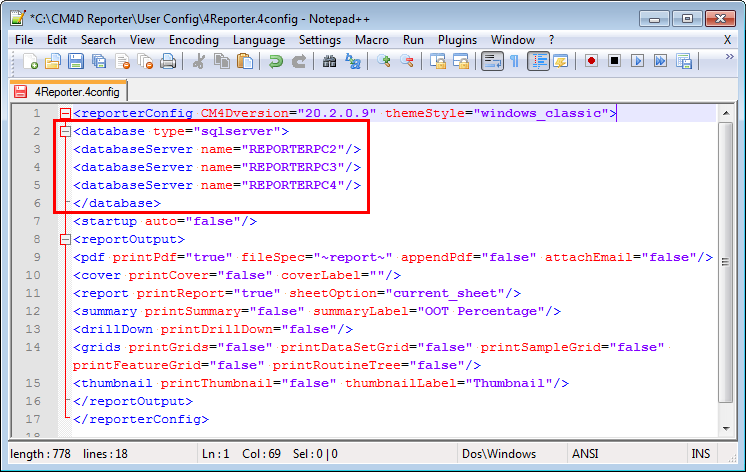Run macro multiple times icon
This screenshot has width=746, height=472.
(x=660, y=61)
